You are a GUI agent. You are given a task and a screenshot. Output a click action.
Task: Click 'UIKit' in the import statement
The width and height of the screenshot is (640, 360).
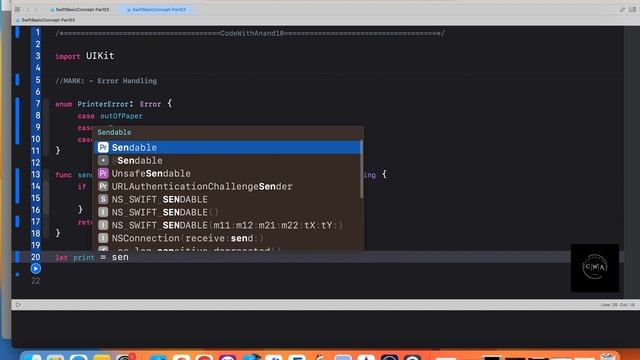coord(100,56)
